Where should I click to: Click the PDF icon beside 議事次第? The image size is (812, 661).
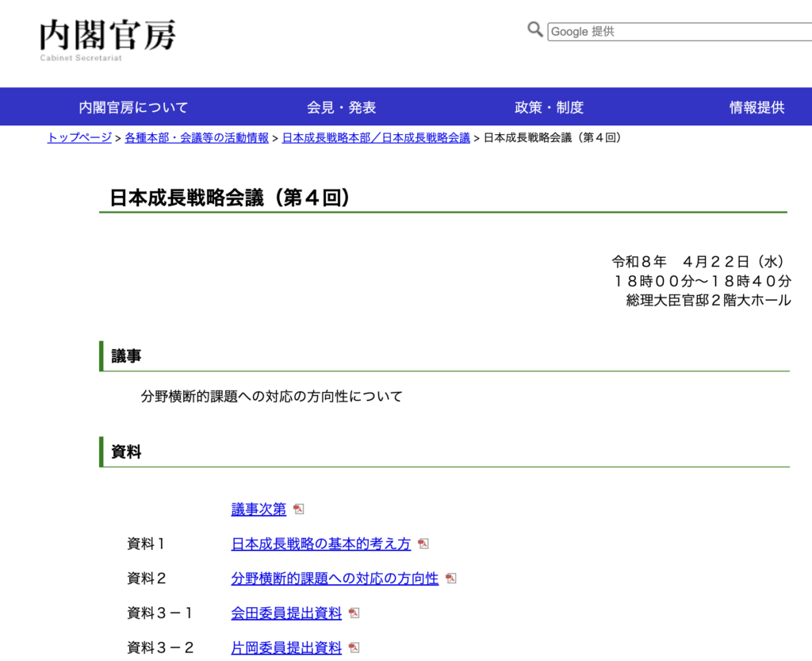coord(299,509)
